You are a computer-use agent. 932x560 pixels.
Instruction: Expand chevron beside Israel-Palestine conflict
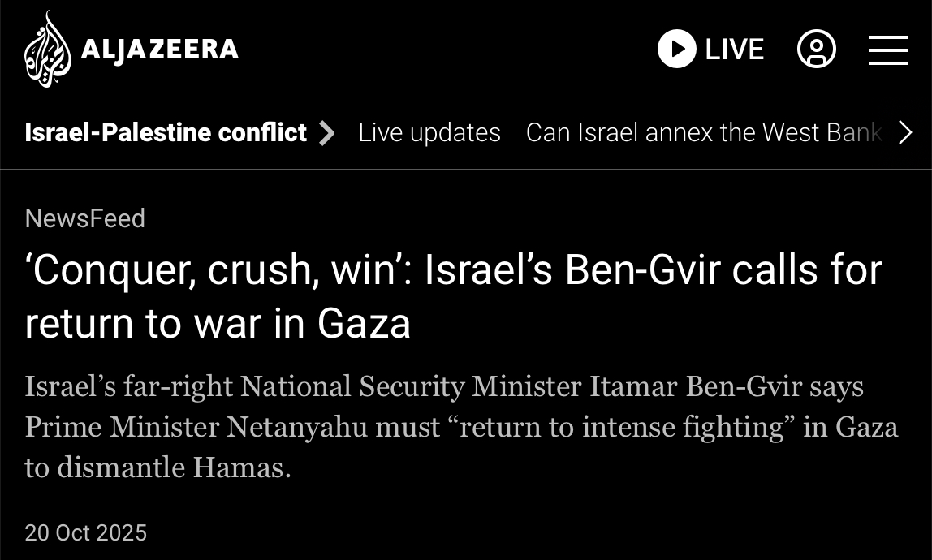[326, 133]
